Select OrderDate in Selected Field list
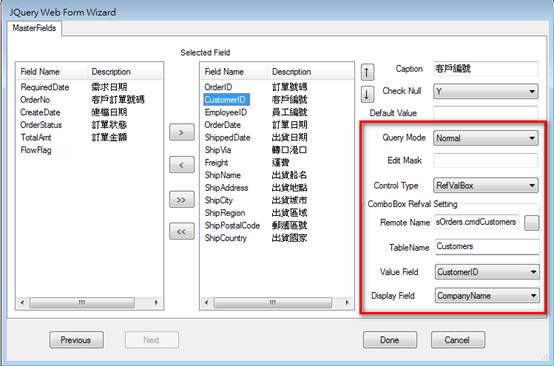 click(223, 125)
